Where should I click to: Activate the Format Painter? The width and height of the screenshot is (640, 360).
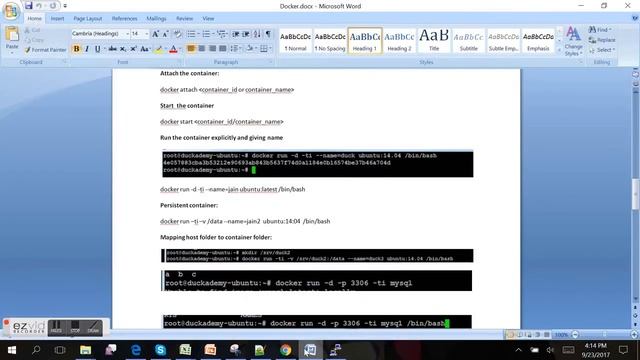[45, 50]
